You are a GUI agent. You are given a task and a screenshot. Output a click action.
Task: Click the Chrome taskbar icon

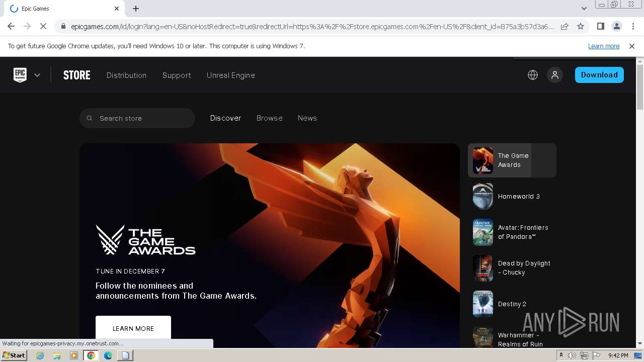(91, 355)
